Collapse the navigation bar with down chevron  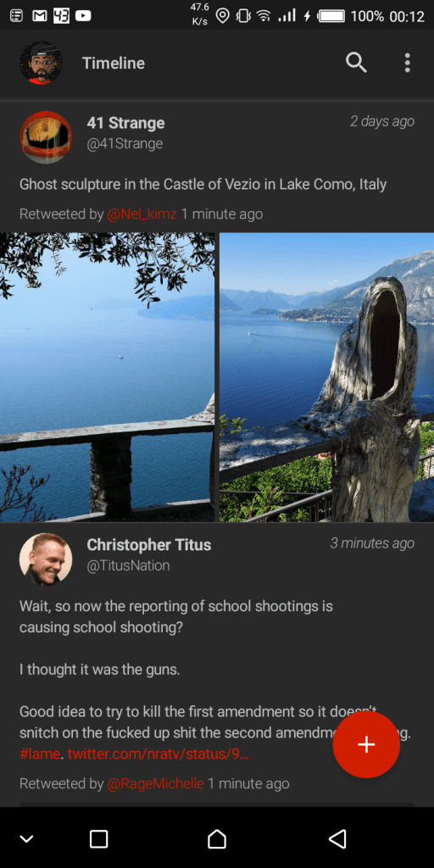point(26,838)
